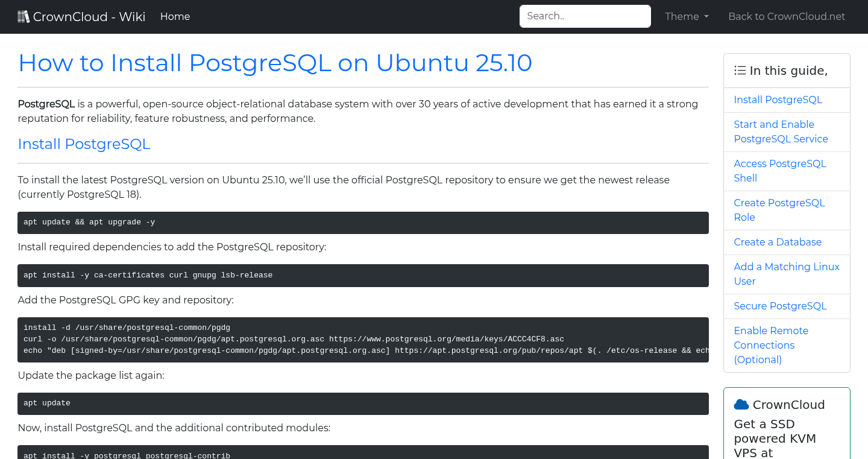Open the Theme dropdown
The width and height of the screenshot is (868, 459).
pos(687,16)
